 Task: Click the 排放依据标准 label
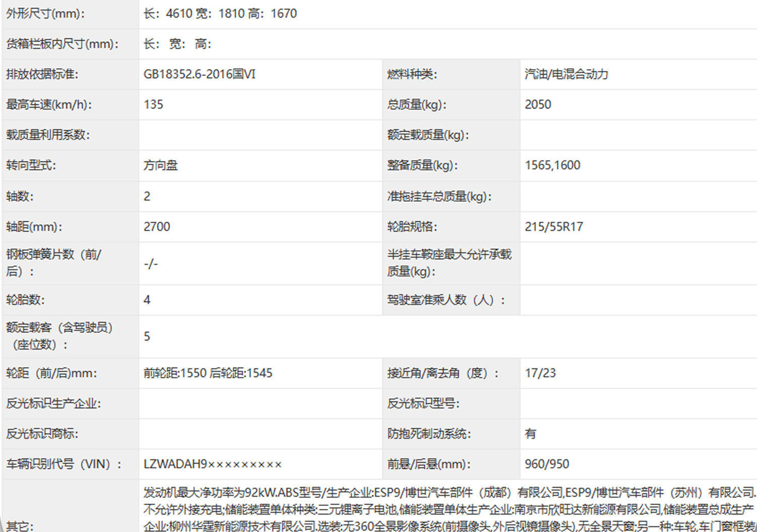coord(42,74)
